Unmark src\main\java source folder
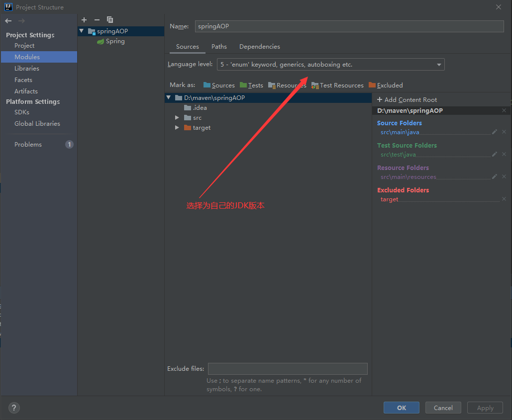 504,132
